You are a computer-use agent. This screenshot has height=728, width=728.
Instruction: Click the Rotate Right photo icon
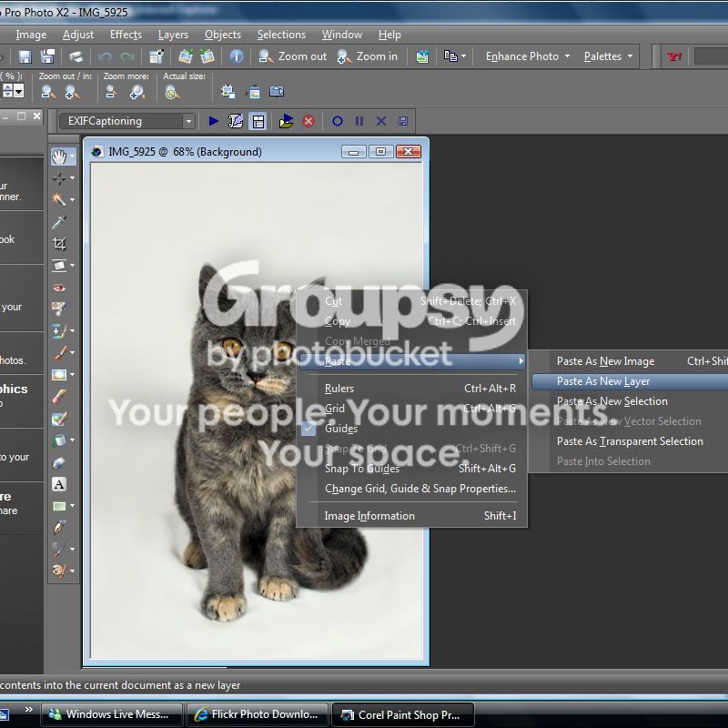coord(207,56)
